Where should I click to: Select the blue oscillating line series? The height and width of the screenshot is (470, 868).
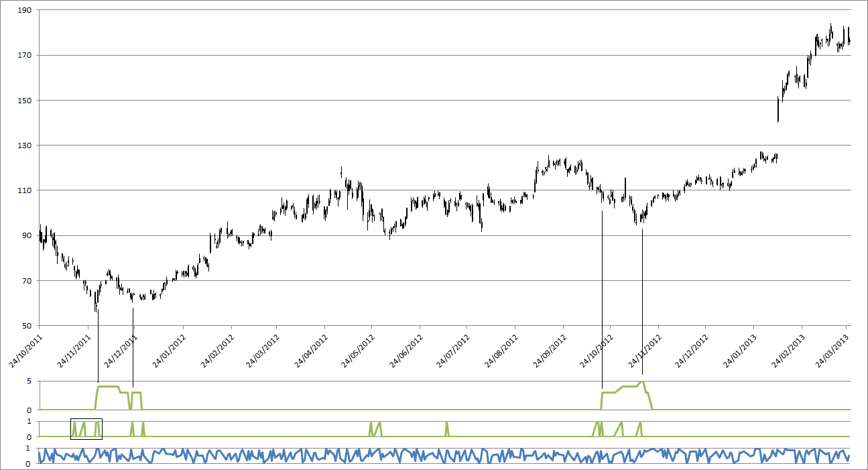[x=444, y=455]
